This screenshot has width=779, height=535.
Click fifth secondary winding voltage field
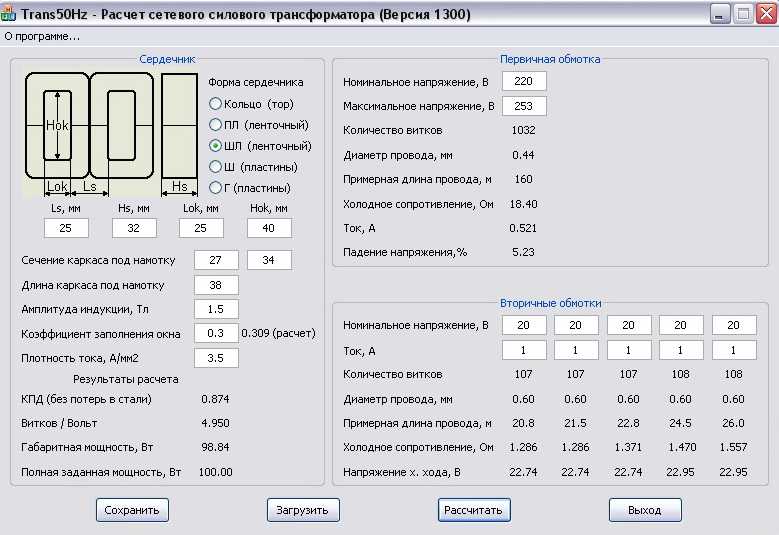pos(734,325)
